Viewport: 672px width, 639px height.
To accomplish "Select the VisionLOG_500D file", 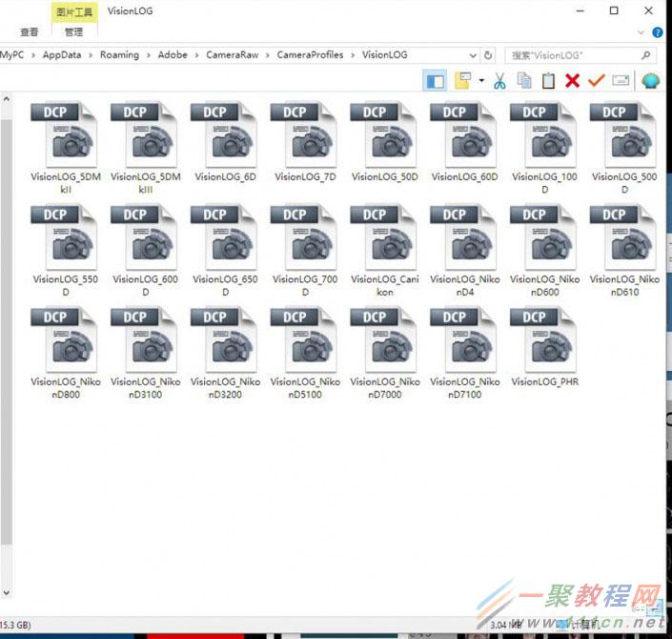I will [x=624, y=148].
